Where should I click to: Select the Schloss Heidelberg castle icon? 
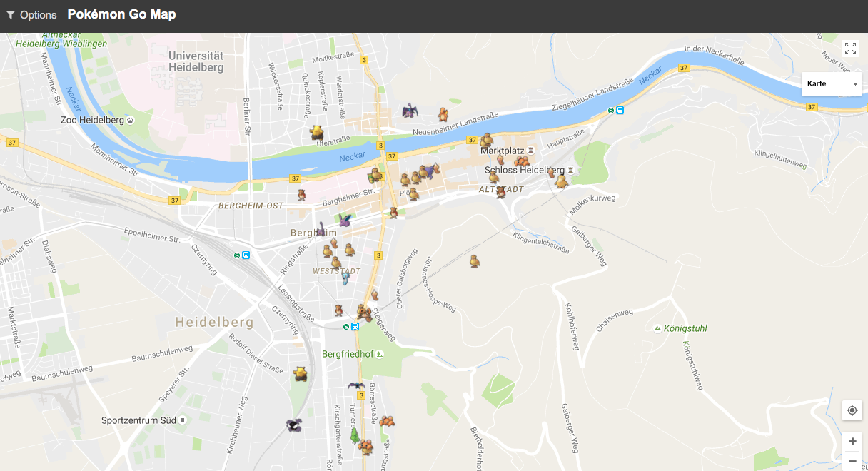570,170
